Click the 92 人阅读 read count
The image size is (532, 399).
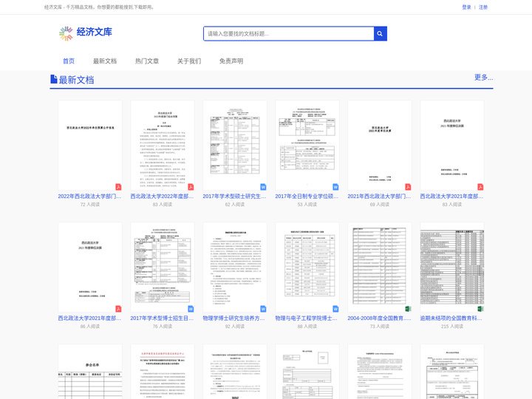pos(235,327)
